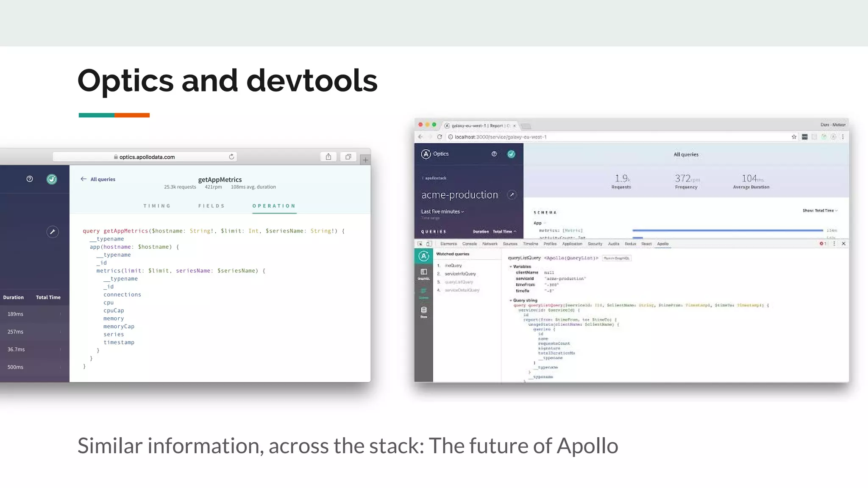Open devtools more options menu
The width and height of the screenshot is (868, 488).
835,244
